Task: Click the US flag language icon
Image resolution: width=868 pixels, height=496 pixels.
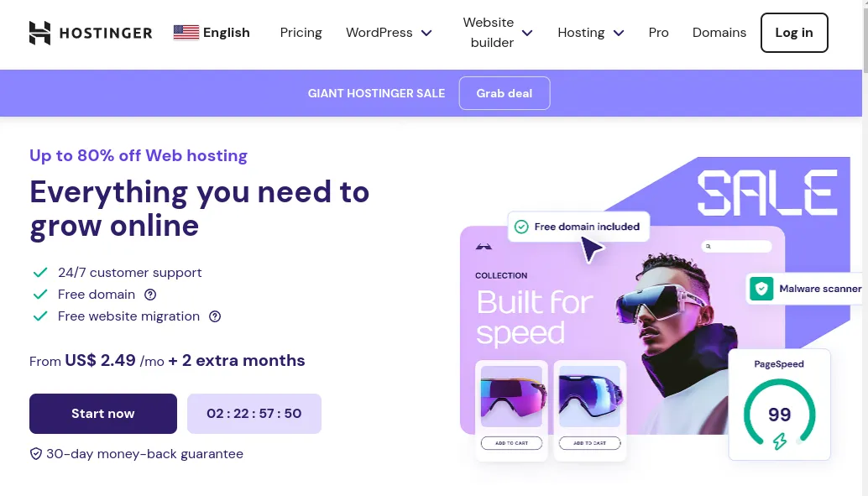Action: coord(186,33)
